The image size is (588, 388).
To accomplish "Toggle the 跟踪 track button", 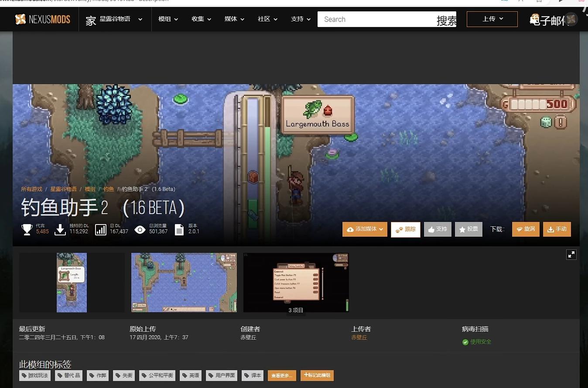I will coord(405,229).
